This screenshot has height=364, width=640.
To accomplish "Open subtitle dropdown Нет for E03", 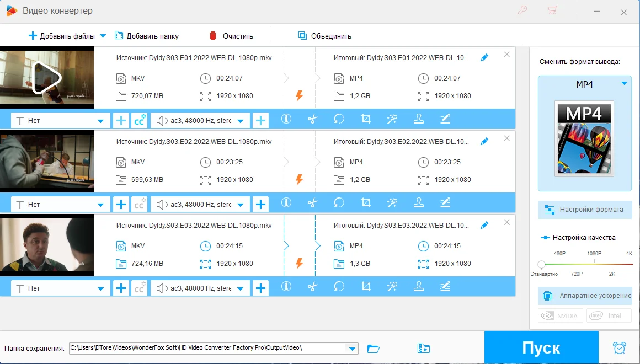I will coord(60,288).
